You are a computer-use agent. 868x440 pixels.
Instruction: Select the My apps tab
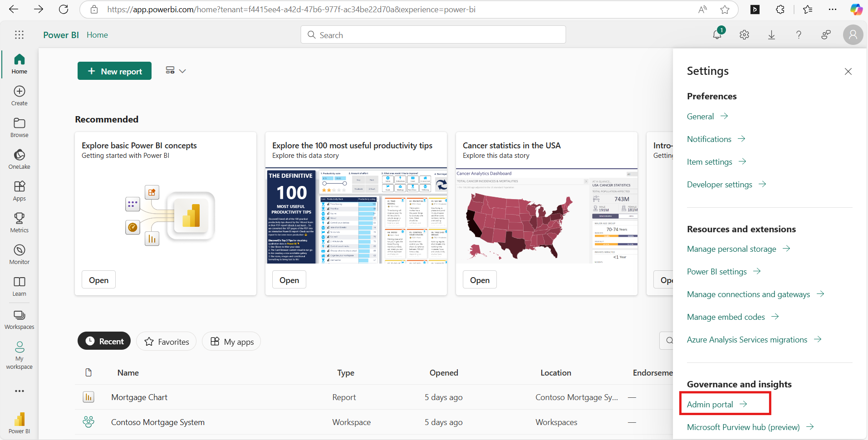tap(231, 342)
